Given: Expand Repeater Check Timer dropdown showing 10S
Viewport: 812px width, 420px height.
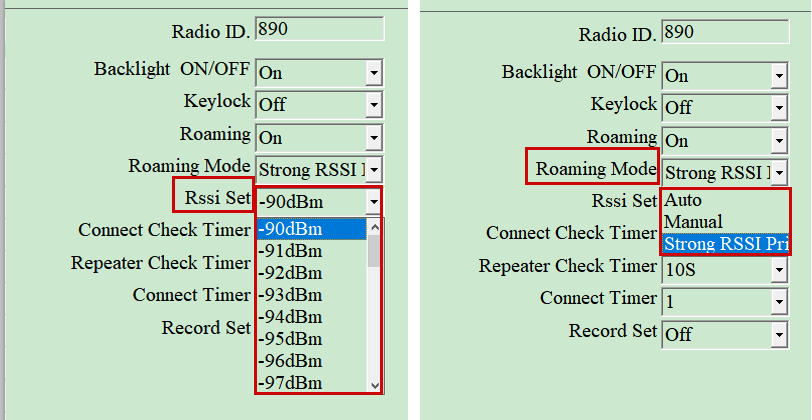Looking at the screenshot, I should click(x=779, y=269).
